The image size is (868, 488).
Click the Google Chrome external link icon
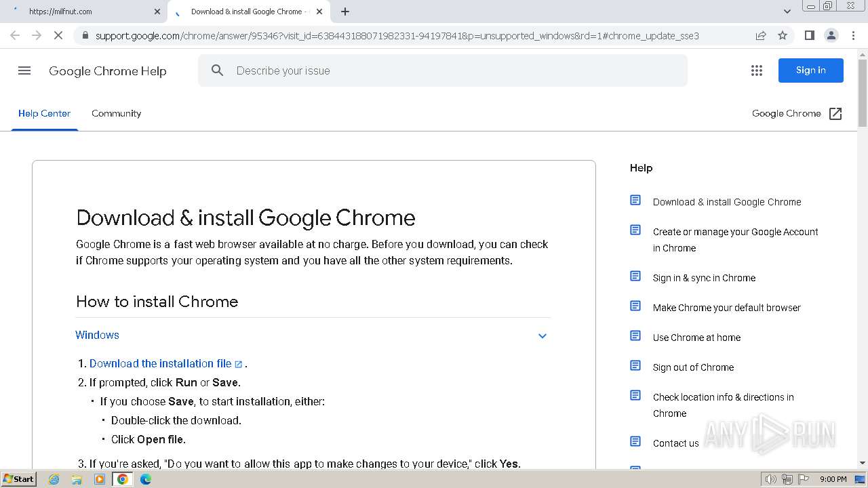[x=835, y=114]
